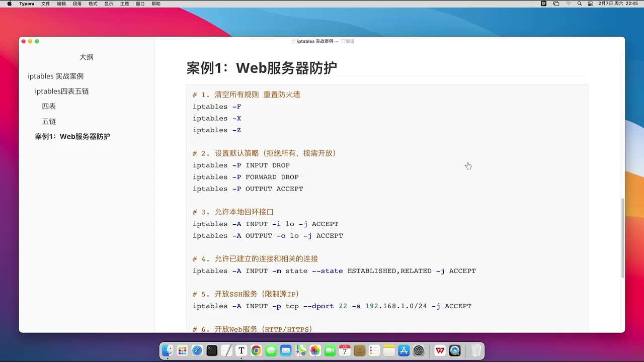Open the 显示 menu
The width and height of the screenshot is (644, 362).
pyautogui.click(x=109, y=4)
